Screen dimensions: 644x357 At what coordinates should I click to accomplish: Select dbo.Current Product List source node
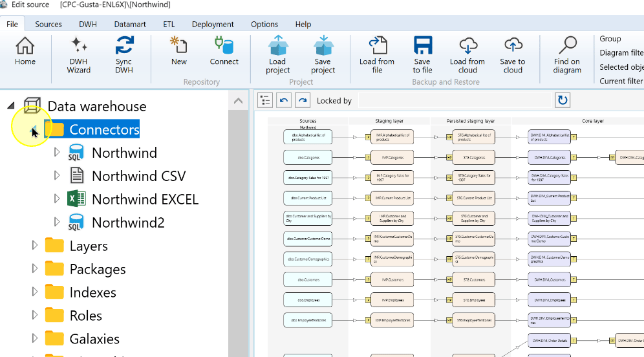click(x=308, y=198)
